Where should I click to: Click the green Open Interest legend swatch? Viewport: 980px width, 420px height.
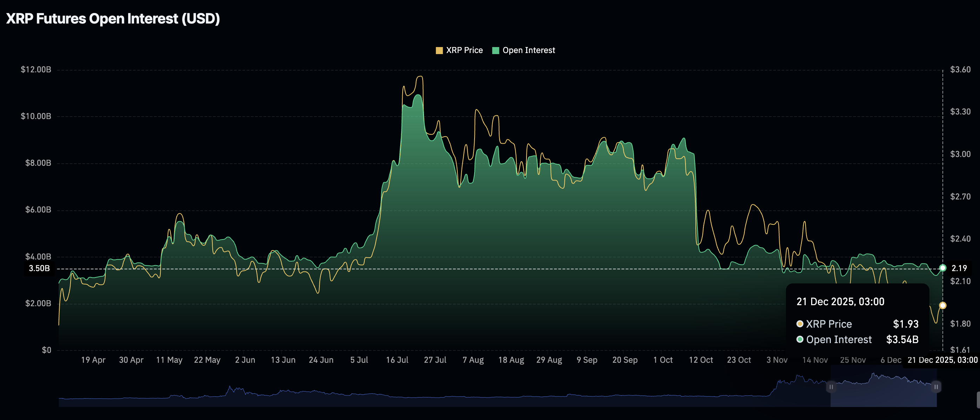pos(495,50)
